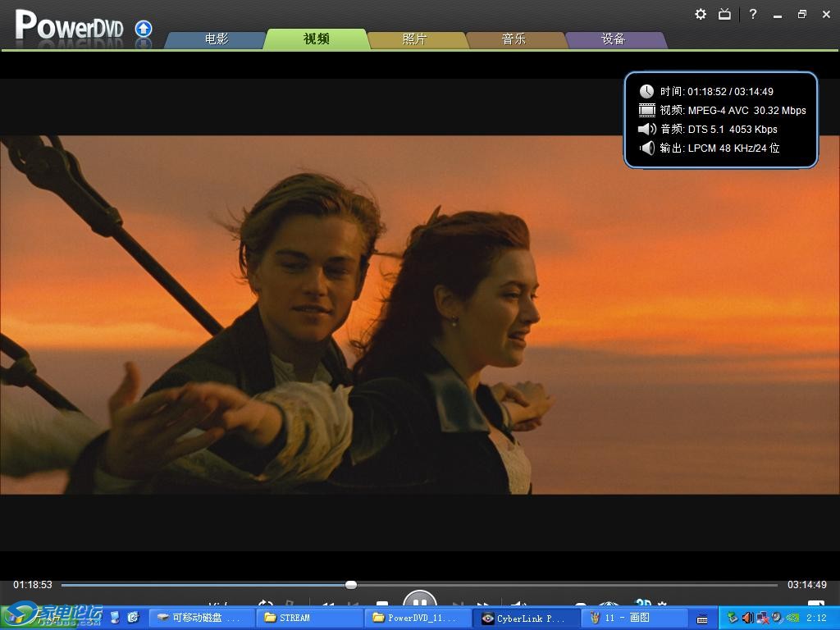Open the PowerDVD_11 folder taskbar button
Image resolution: width=840 pixels, height=630 pixels.
(418, 618)
